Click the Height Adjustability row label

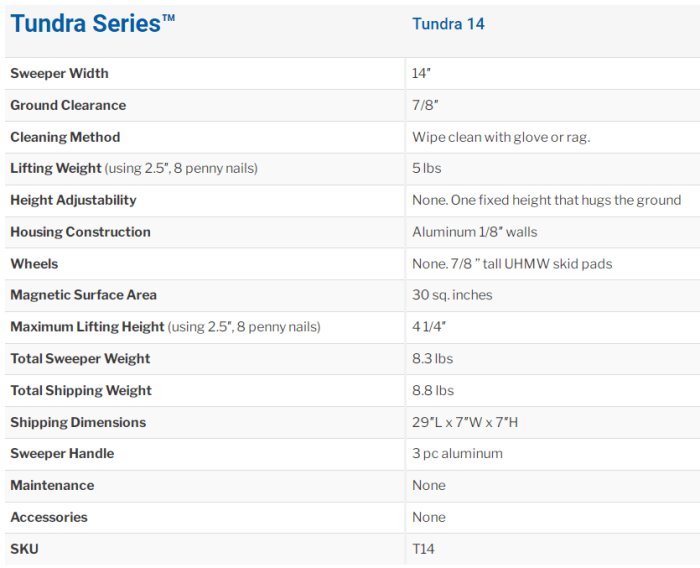(73, 200)
